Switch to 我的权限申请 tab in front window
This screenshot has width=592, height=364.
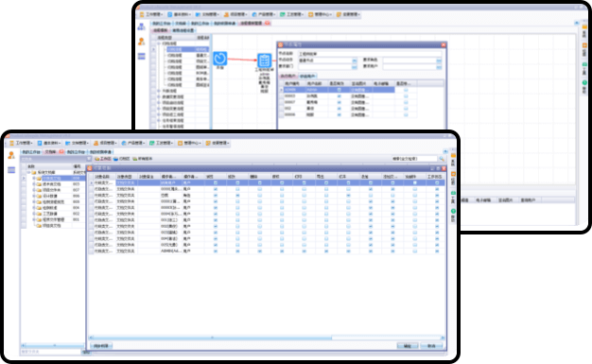pyautogui.click(x=101, y=152)
